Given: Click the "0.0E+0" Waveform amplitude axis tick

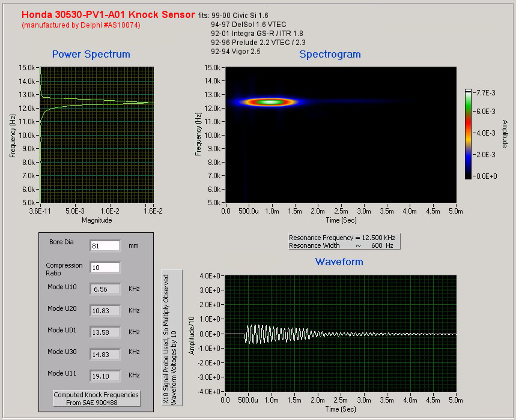Looking at the screenshot, I should click(210, 334).
